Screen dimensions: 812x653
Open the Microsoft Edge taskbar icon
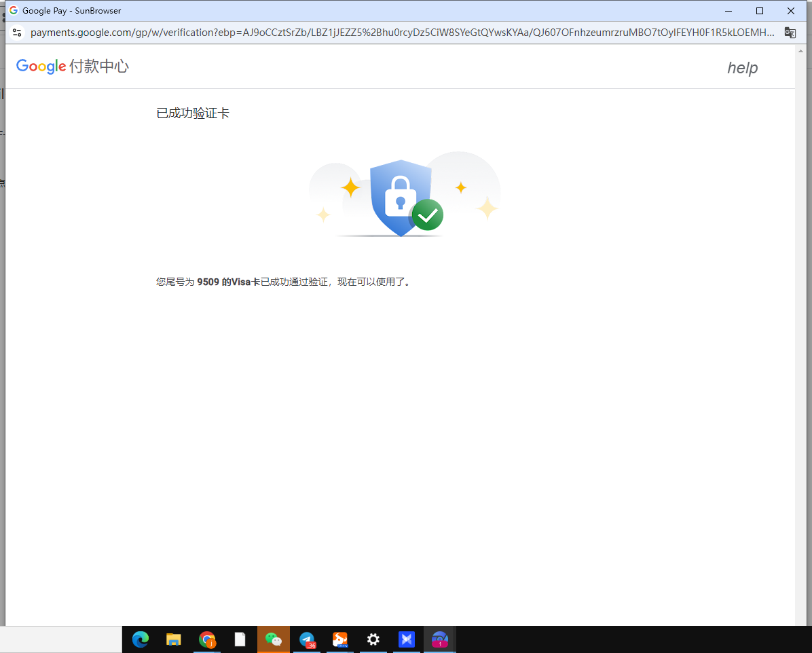tap(141, 639)
